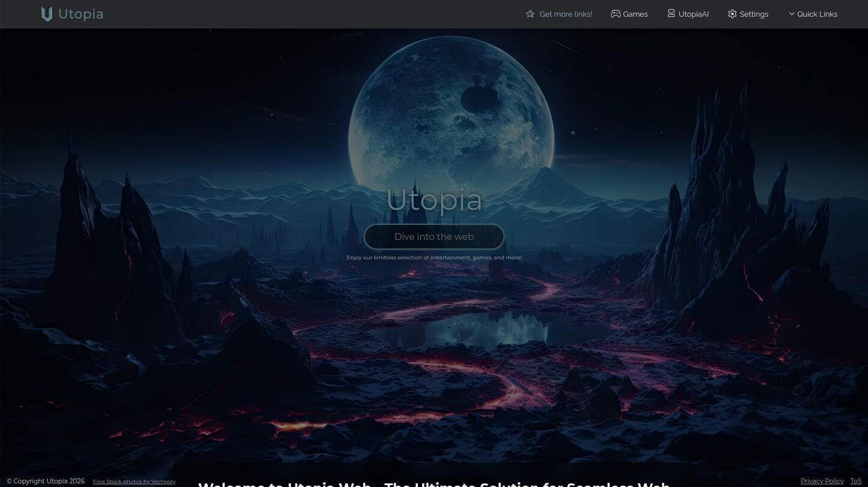Open the Privacy Policy link

(822, 481)
